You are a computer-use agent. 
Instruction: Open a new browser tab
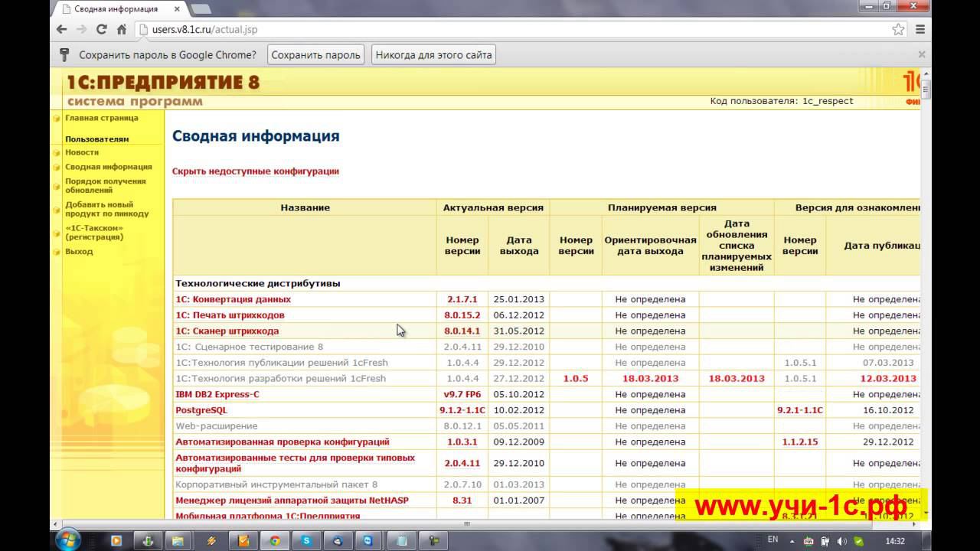(x=201, y=9)
